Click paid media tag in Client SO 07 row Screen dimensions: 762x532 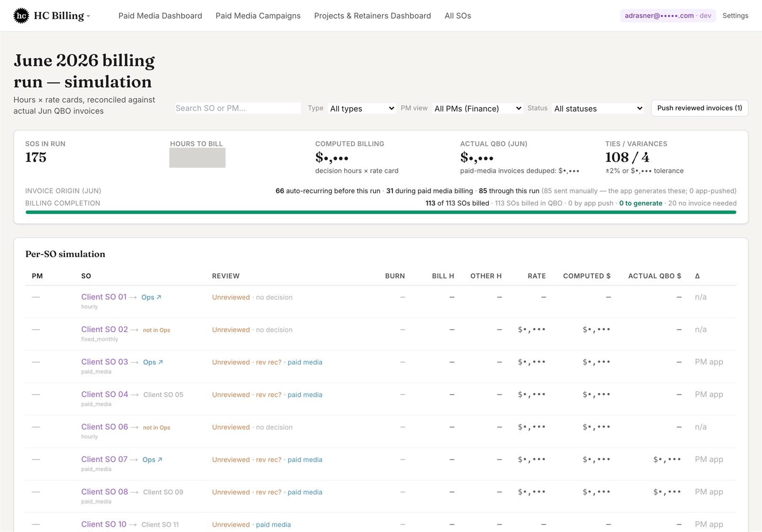click(305, 460)
